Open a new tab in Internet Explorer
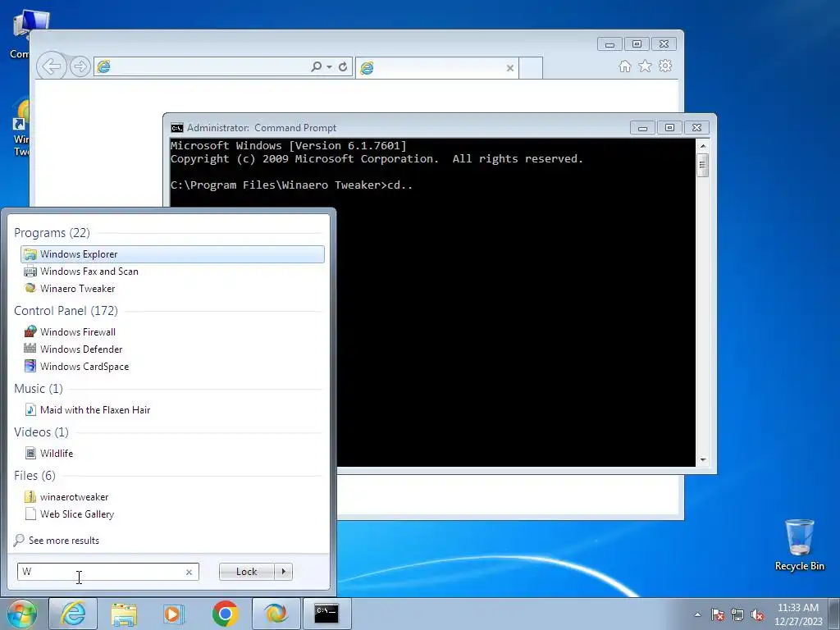840x630 pixels. [531, 68]
